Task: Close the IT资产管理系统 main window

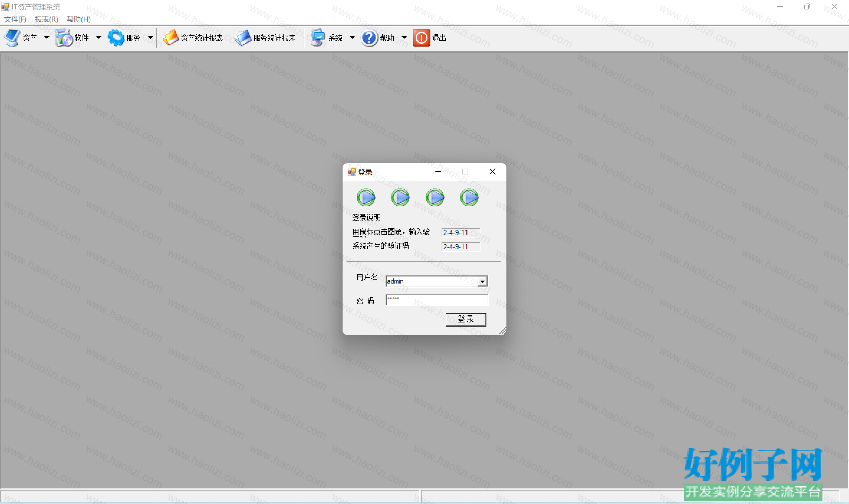Action: [x=834, y=6]
